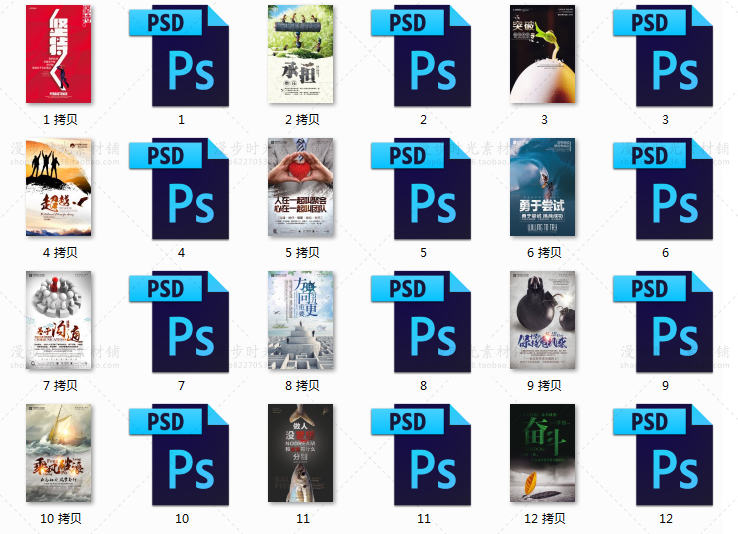Click the PSD file icon labeled 12
The height and width of the screenshot is (534, 738).
click(x=665, y=454)
